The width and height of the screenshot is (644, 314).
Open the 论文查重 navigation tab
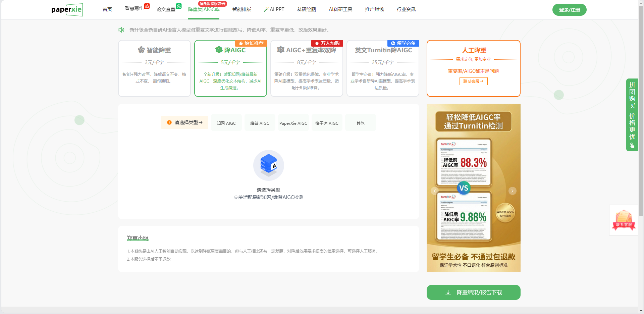(166, 9)
